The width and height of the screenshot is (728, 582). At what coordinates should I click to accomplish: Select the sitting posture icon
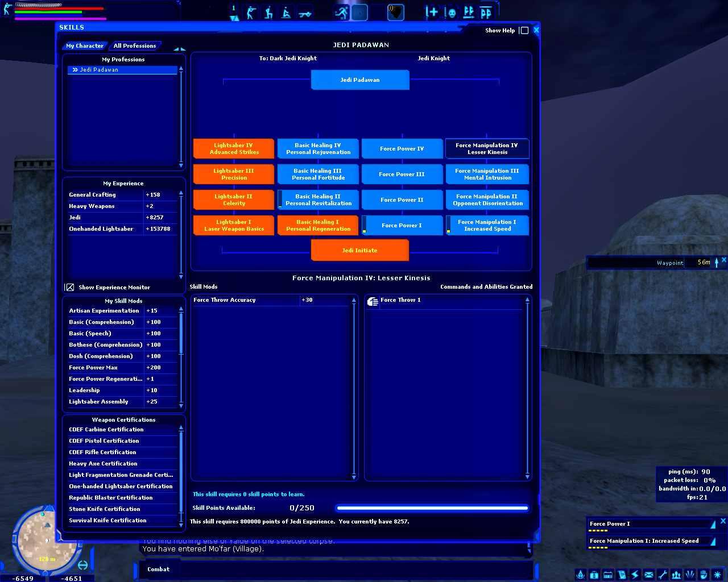click(286, 13)
